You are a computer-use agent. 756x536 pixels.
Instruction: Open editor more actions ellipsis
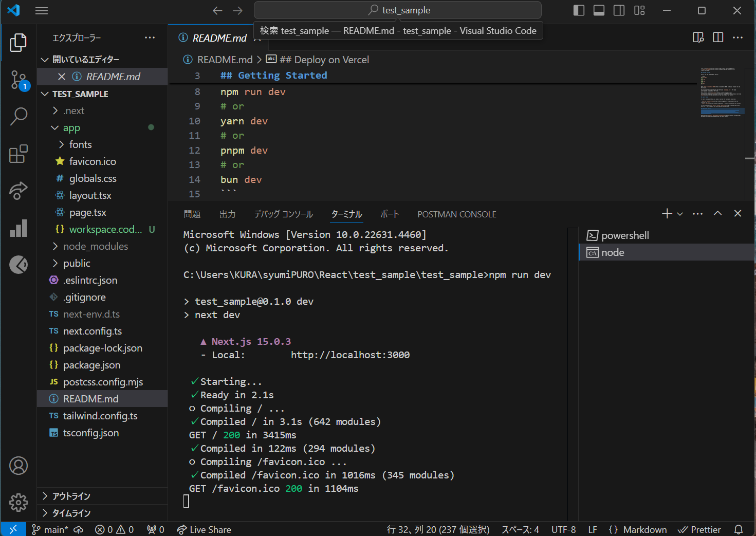(738, 38)
